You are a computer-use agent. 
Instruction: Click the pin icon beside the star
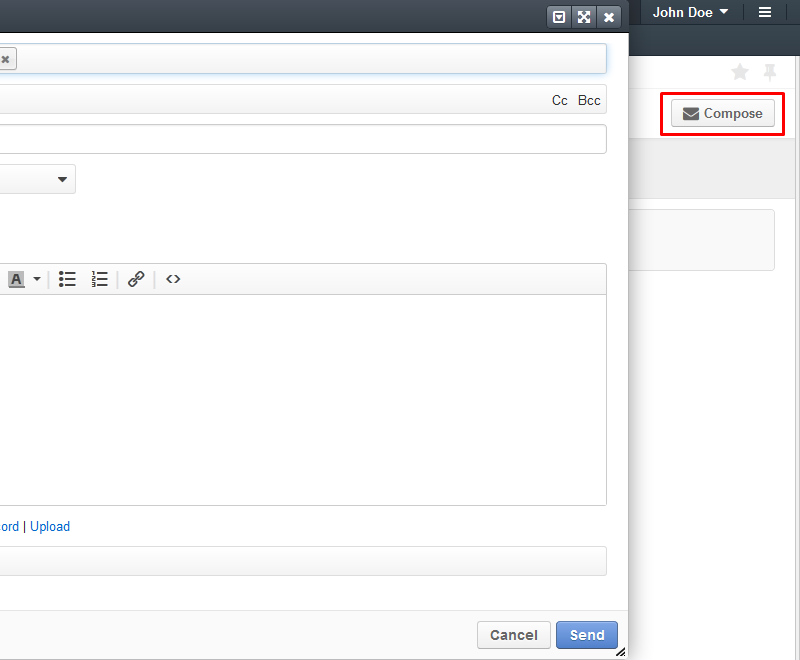769,72
